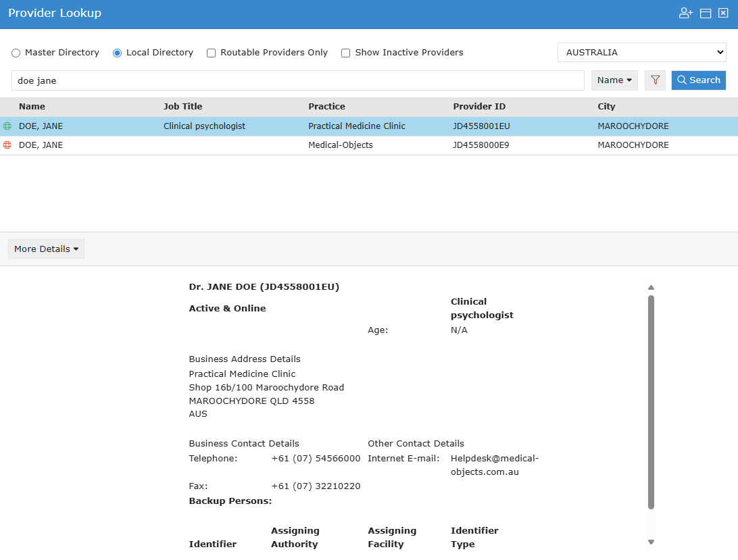Toggle Show Inactive Providers checkbox

[x=346, y=53]
